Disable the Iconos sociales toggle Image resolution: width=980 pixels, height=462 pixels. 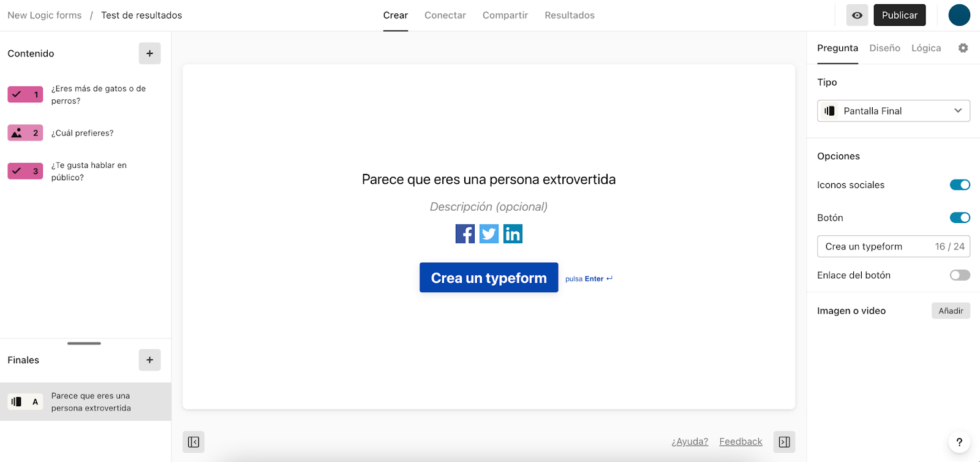pos(960,184)
